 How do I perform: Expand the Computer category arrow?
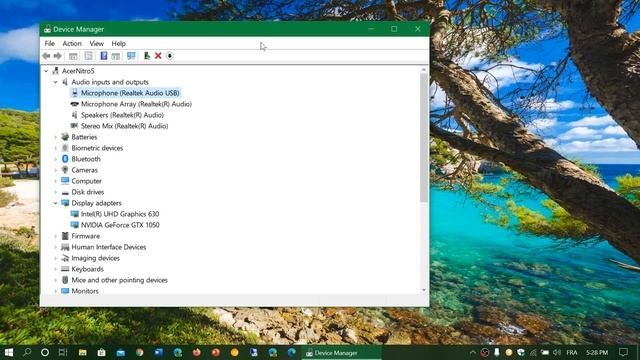[x=56, y=181]
